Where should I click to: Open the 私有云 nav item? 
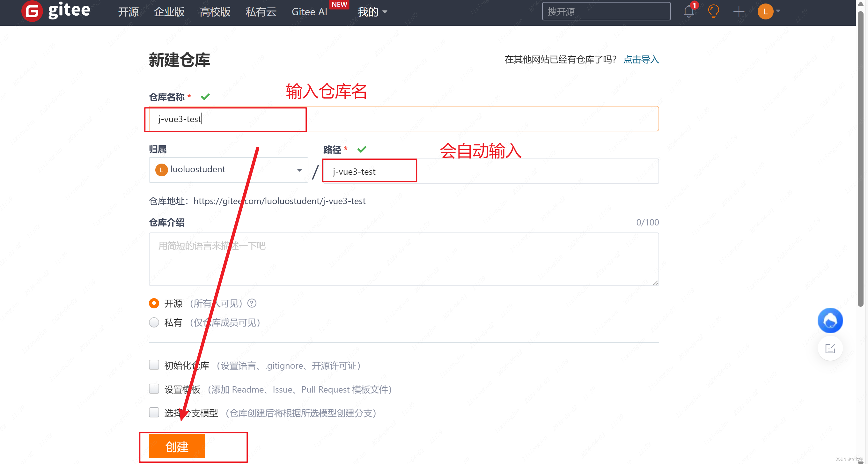coord(261,12)
